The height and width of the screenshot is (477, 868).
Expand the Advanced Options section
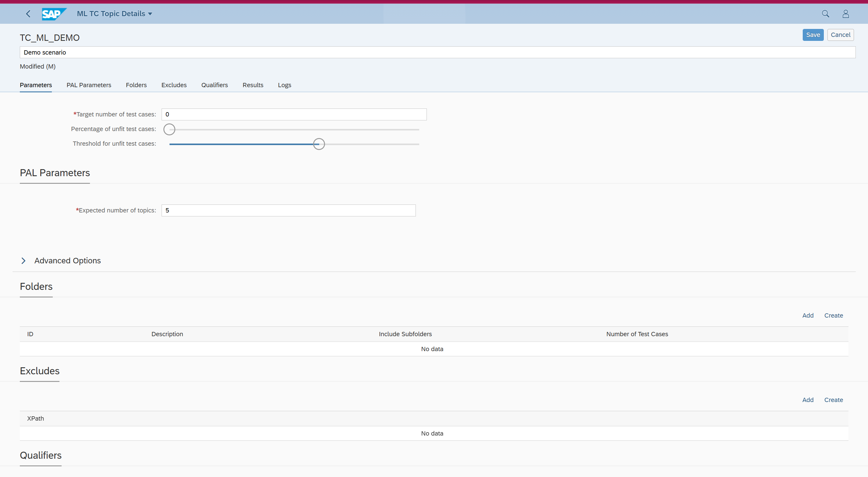tap(23, 261)
